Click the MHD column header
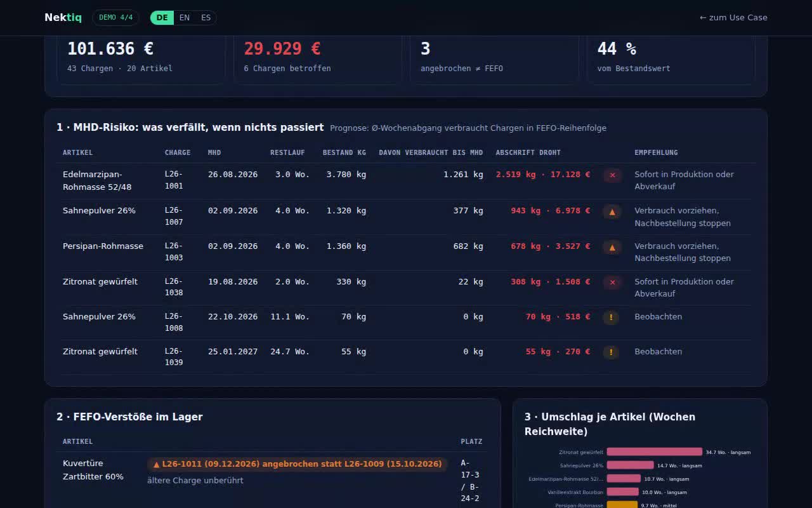The image size is (812, 508). [x=214, y=152]
